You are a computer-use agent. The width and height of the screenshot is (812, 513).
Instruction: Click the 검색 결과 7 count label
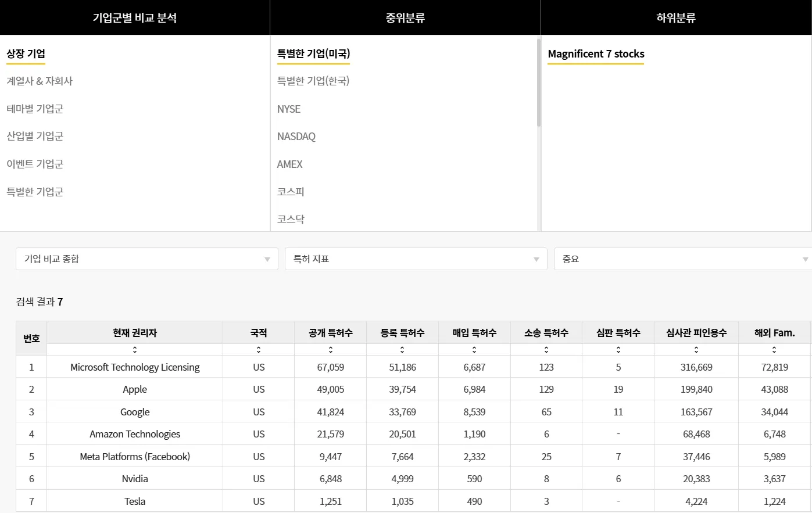coord(40,302)
